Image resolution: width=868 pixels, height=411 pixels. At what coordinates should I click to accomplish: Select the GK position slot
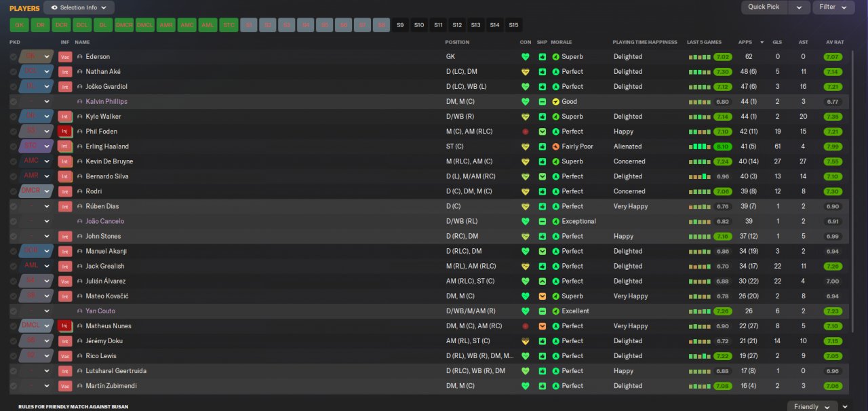[19, 25]
